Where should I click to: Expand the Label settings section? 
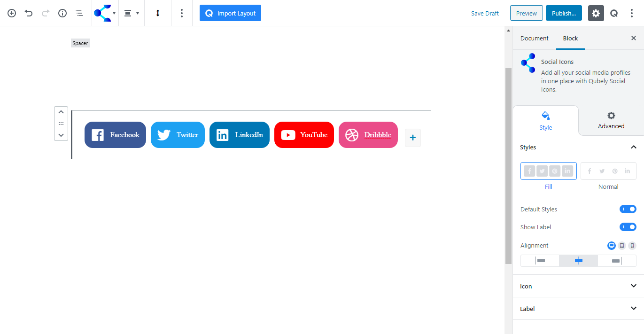[x=578, y=309]
